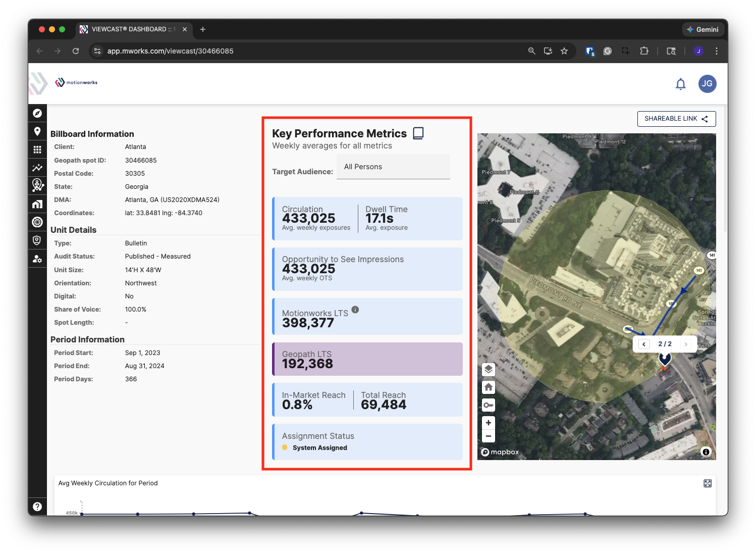The image size is (756, 553).
Task: Toggle the map legend key icon
Action: (489, 405)
